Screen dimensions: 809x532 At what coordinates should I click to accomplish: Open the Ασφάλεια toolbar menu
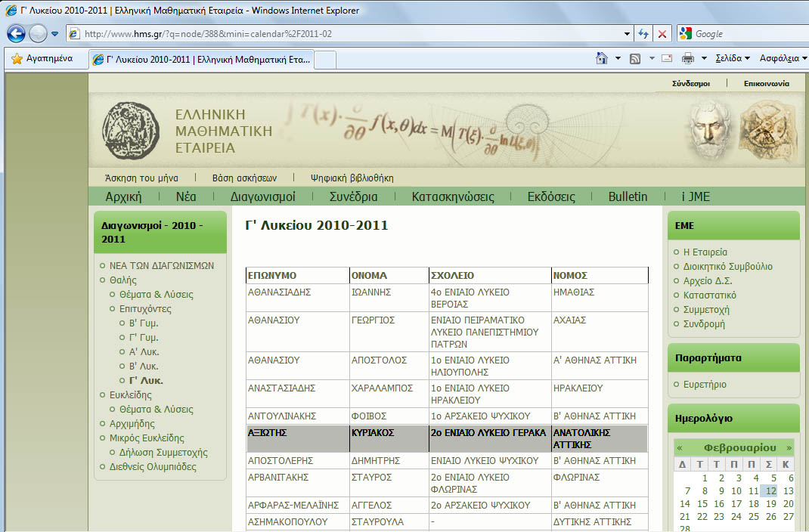click(x=783, y=58)
